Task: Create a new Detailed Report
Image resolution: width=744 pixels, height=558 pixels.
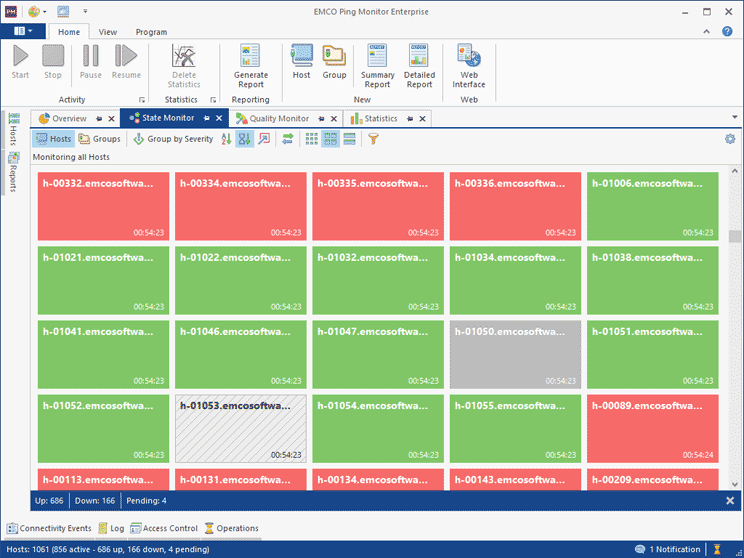Action: point(419,66)
